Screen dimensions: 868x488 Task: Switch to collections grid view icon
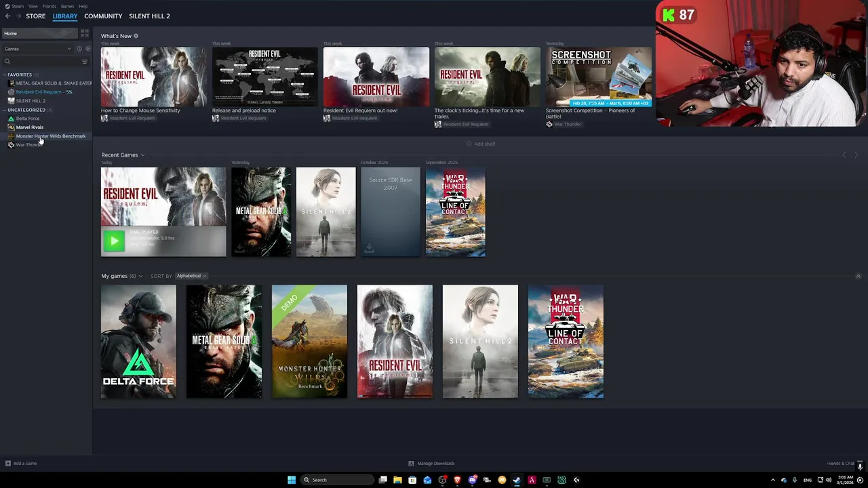tap(85, 33)
